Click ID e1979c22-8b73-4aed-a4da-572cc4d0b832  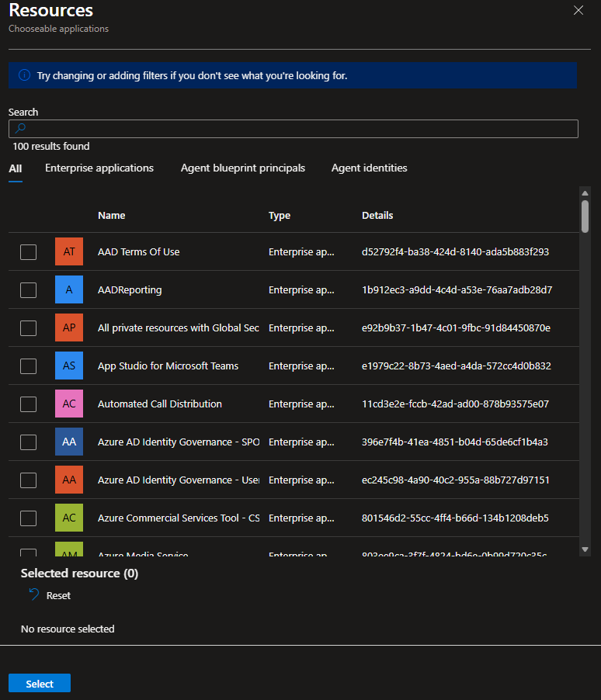457,366
